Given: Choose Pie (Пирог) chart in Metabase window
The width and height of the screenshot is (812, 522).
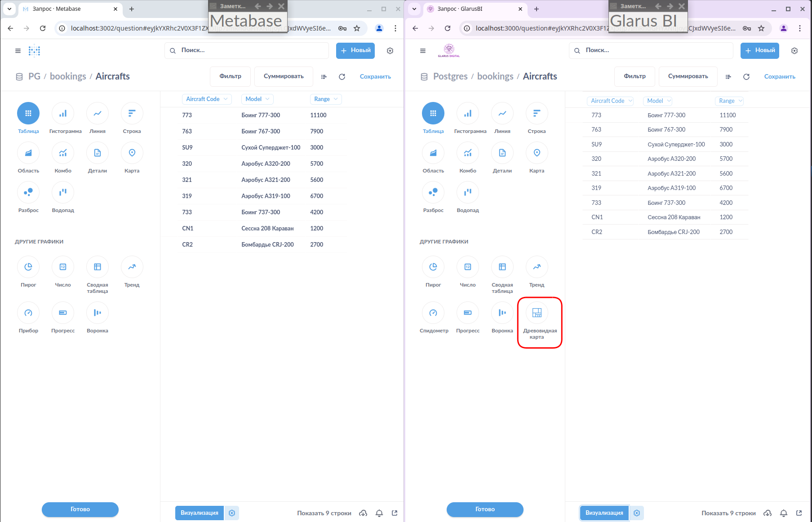Looking at the screenshot, I should [28, 267].
